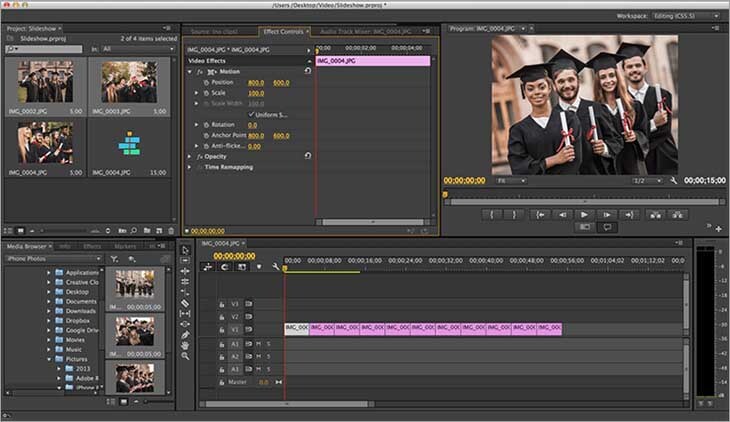Open the Effects tab

[92, 246]
